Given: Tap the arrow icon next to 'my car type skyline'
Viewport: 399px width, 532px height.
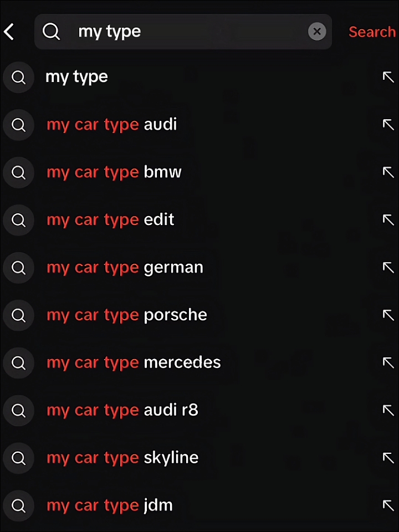Looking at the screenshot, I should (x=388, y=458).
